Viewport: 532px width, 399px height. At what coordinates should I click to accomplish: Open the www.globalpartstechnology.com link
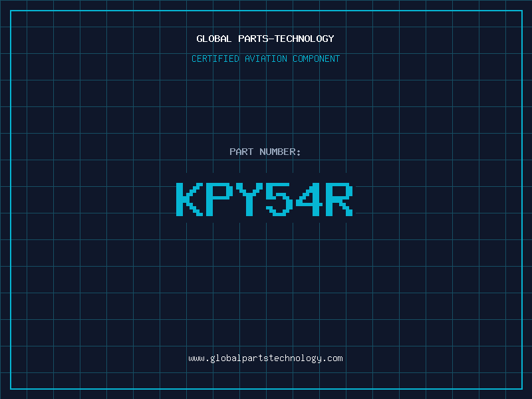(x=265, y=358)
